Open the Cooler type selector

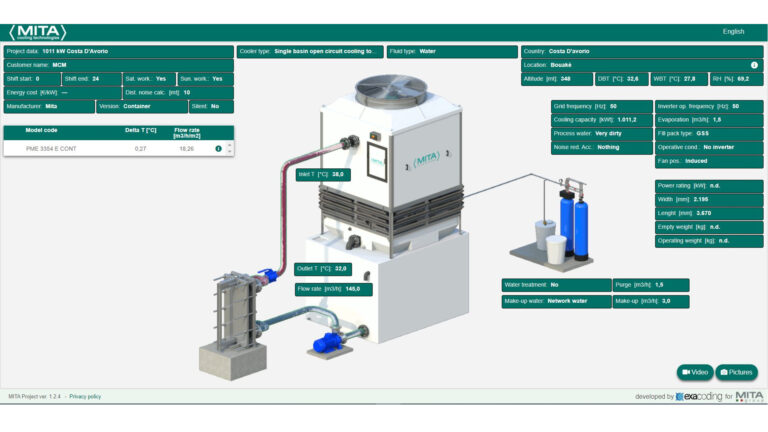pos(310,51)
